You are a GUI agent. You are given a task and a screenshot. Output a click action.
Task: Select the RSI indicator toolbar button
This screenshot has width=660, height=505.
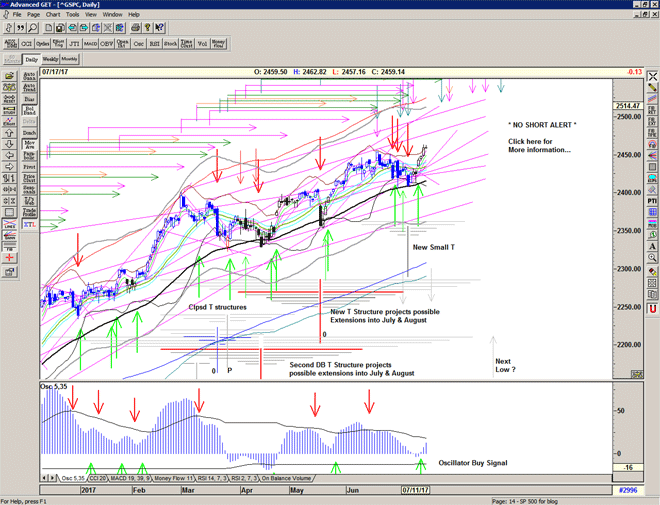click(155, 44)
